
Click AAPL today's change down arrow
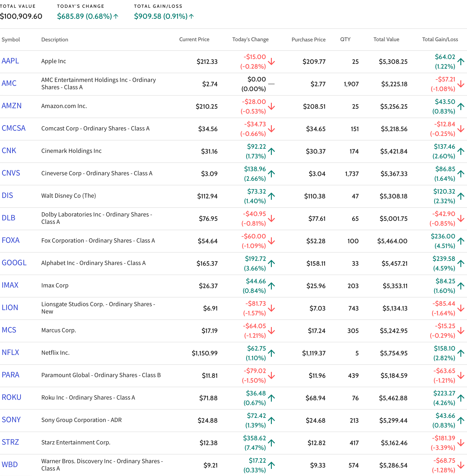pyautogui.click(x=271, y=61)
